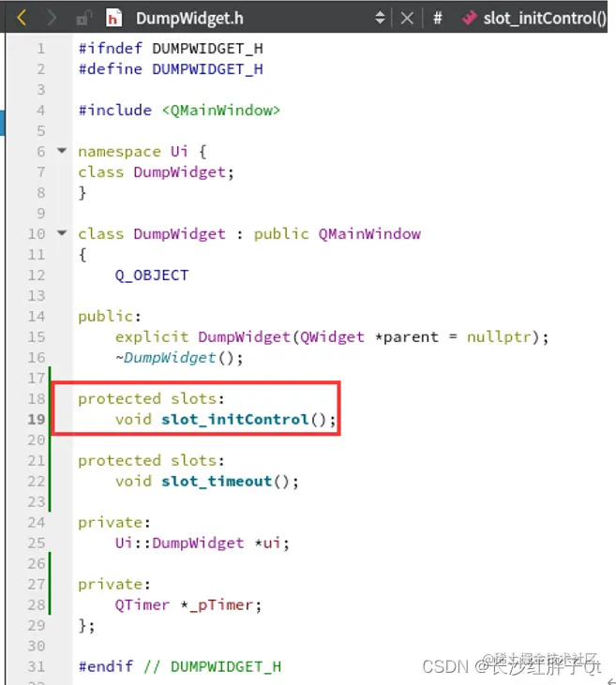This screenshot has width=616, height=685.
Task: Click nullptr in constructor
Action: 499,336
